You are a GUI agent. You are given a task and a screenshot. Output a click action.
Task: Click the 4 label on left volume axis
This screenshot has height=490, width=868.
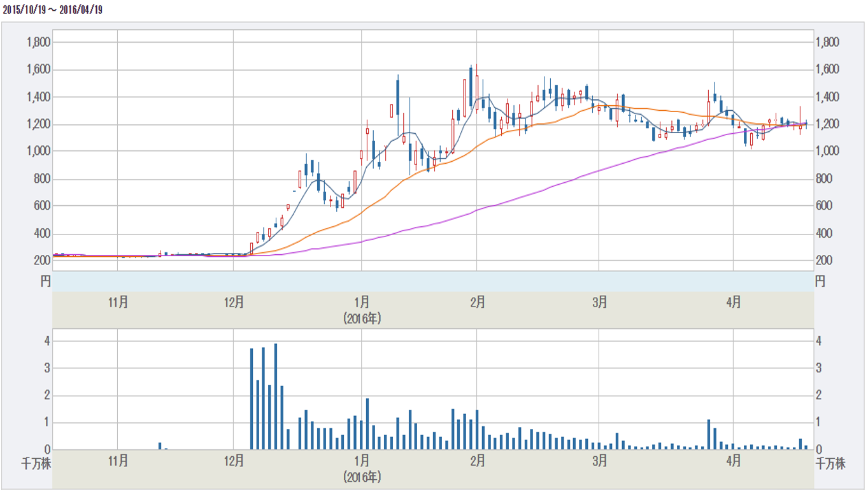coord(46,341)
